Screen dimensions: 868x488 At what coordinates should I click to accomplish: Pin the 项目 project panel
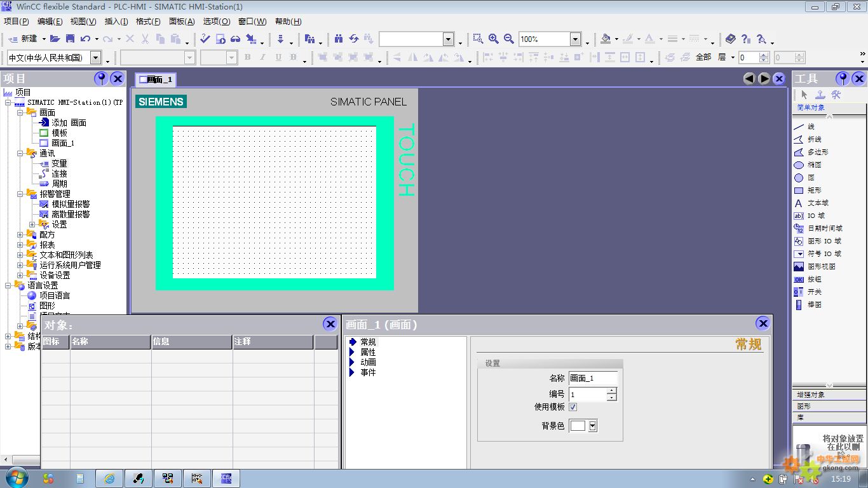coord(101,78)
